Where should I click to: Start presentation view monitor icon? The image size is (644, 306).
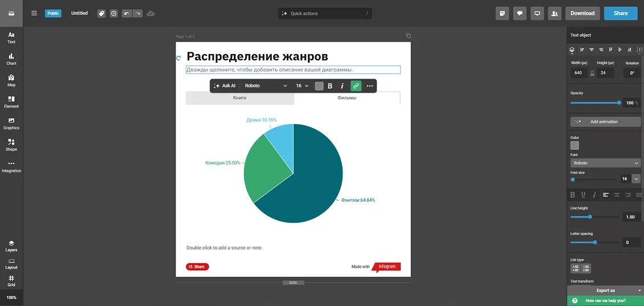[537, 13]
